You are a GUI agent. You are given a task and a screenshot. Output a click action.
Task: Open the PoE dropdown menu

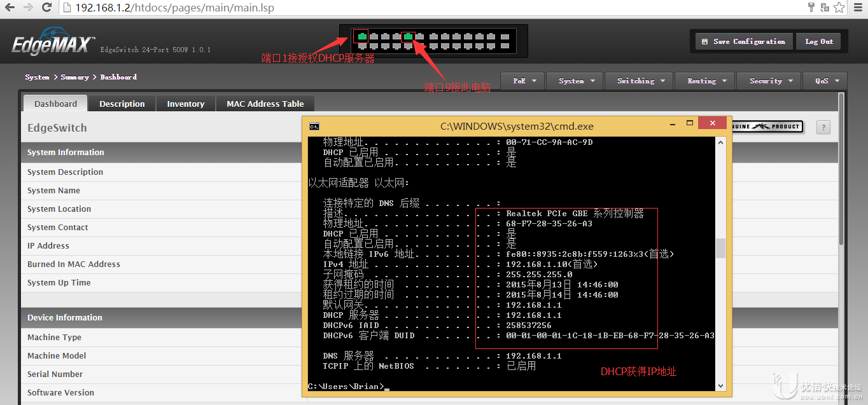[x=522, y=81]
